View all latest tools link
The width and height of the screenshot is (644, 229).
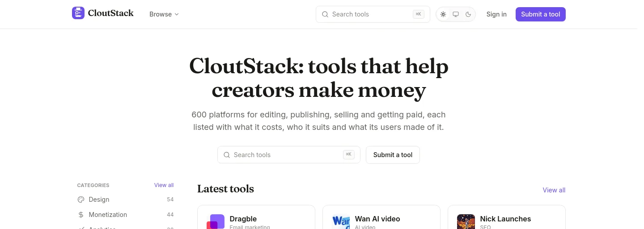(554, 190)
